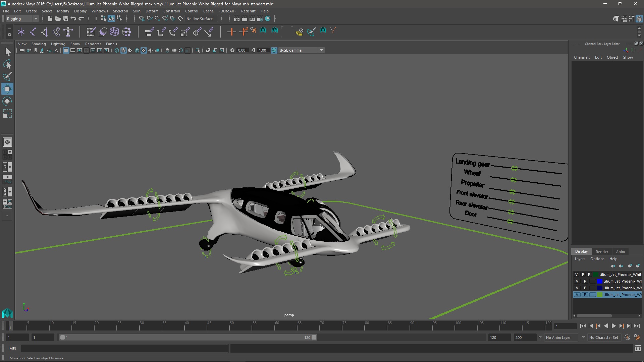
Task: Click the Create Cluster icon
Action: pyautogui.click(x=126, y=32)
